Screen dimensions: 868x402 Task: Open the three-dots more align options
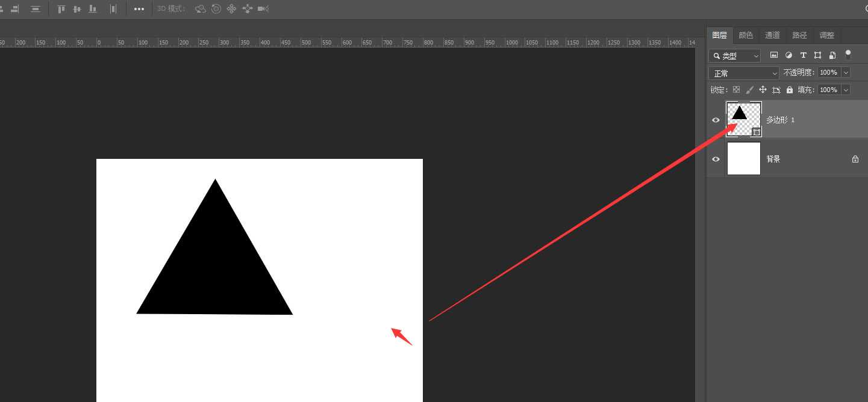point(139,9)
